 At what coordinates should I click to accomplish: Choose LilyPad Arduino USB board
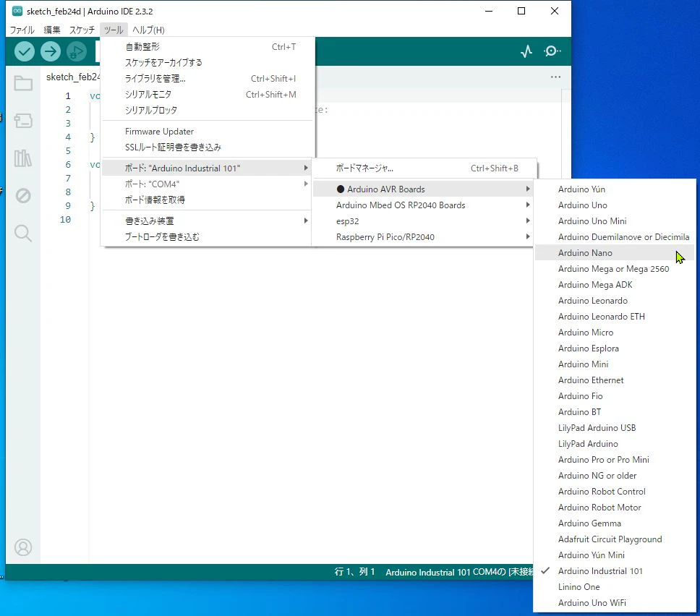[615, 428]
